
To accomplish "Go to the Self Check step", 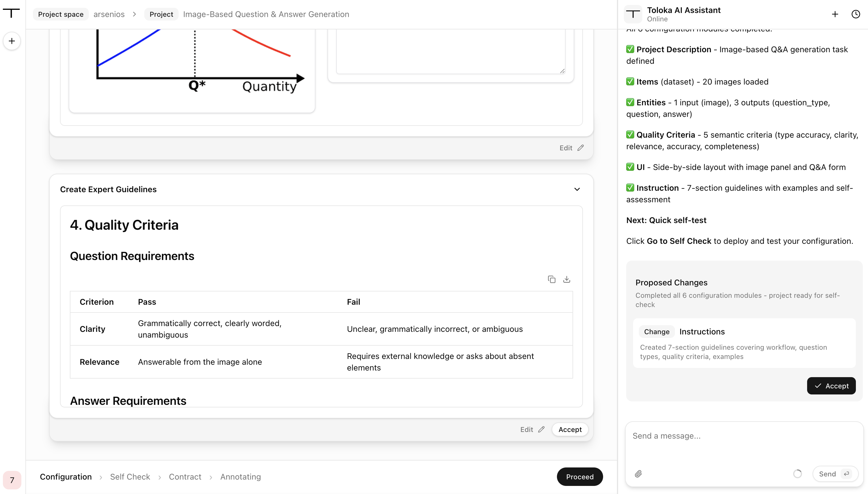I will [x=130, y=476].
